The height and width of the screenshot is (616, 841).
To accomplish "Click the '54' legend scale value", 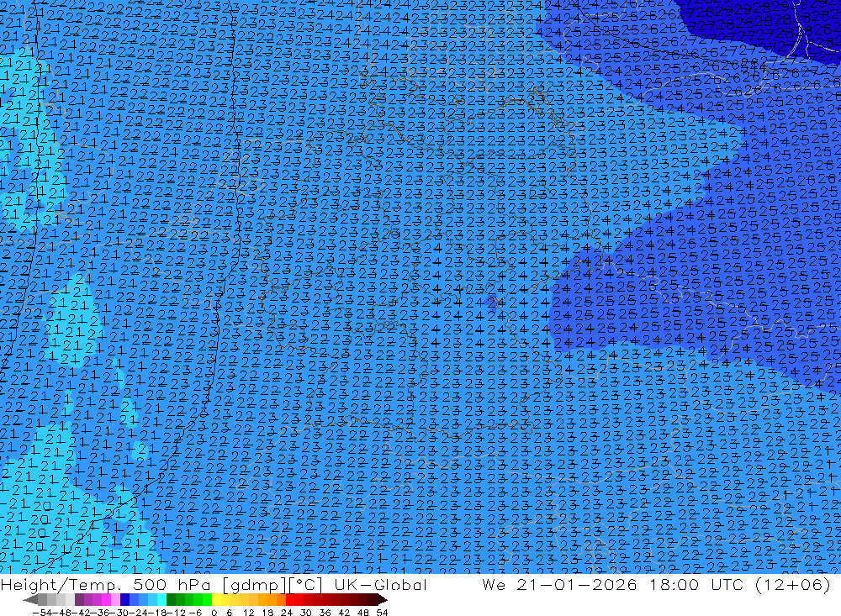I will 382,613.
